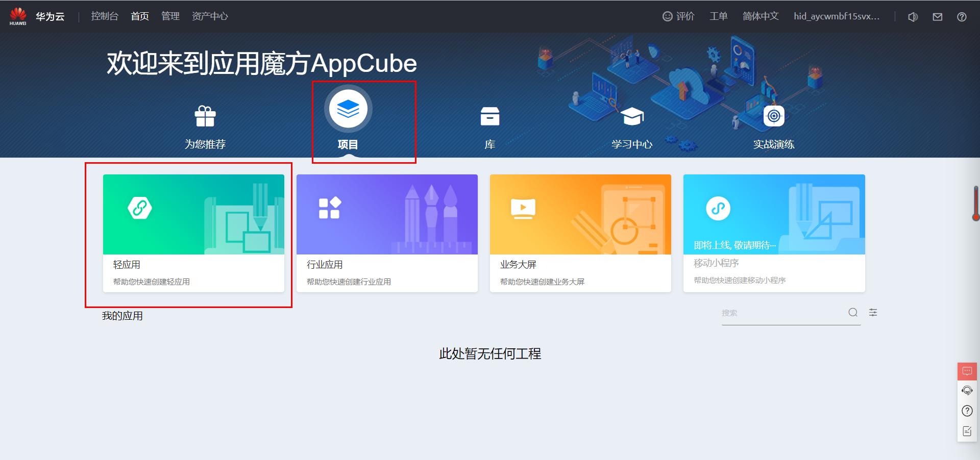This screenshot has width=980, height=460.
Task: Click the 学习中心 graduation cap icon
Action: click(x=632, y=116)
